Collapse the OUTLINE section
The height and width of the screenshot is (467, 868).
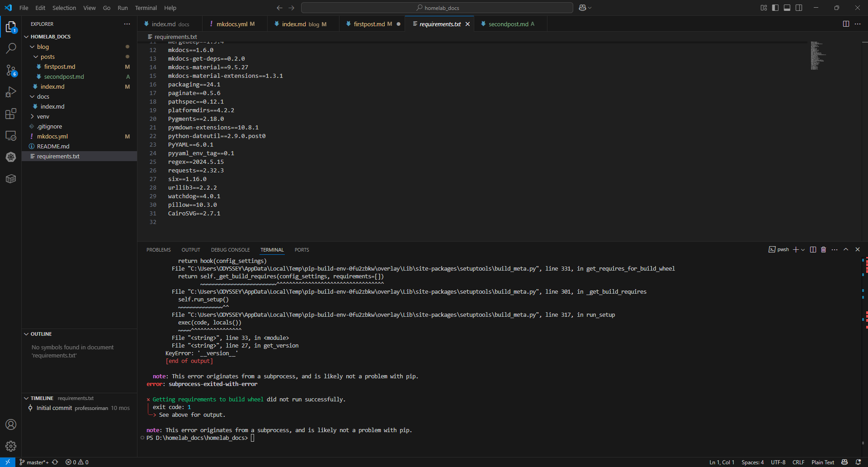pos(41,334)
